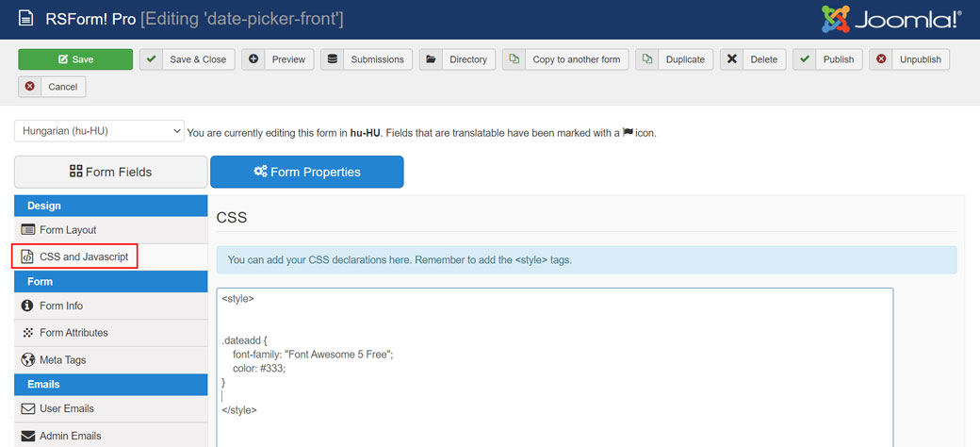Click the CSS and Javascript code icon
This screenshot has height=447, width=980.
click(x=27, y=257)
